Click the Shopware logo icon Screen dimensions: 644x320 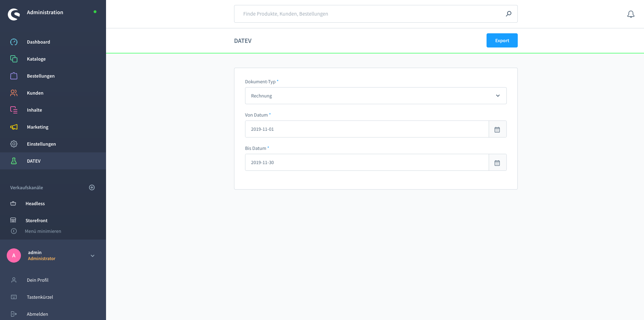pos(14,14)
